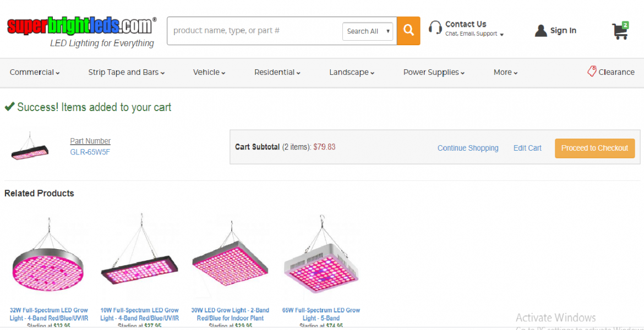Open the Search All category dropdown
This screenshot has height=330, width=644.
(x=368, y=31)
